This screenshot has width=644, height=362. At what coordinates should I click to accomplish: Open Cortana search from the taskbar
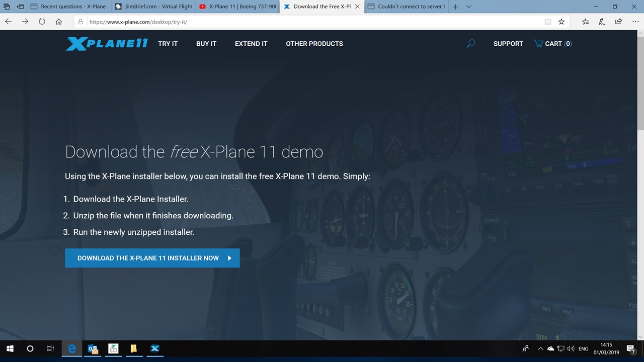(30, 348)
